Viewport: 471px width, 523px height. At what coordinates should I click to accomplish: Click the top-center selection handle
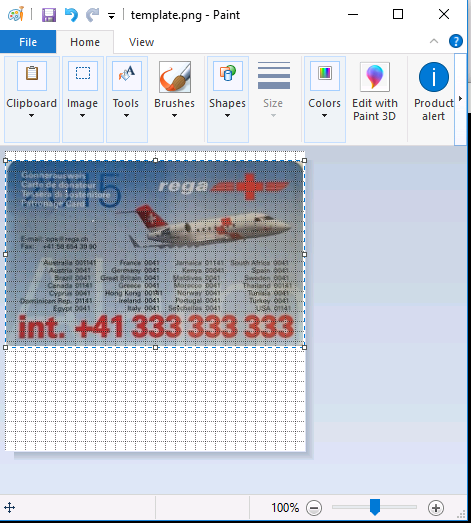click(x=155, y=160)
